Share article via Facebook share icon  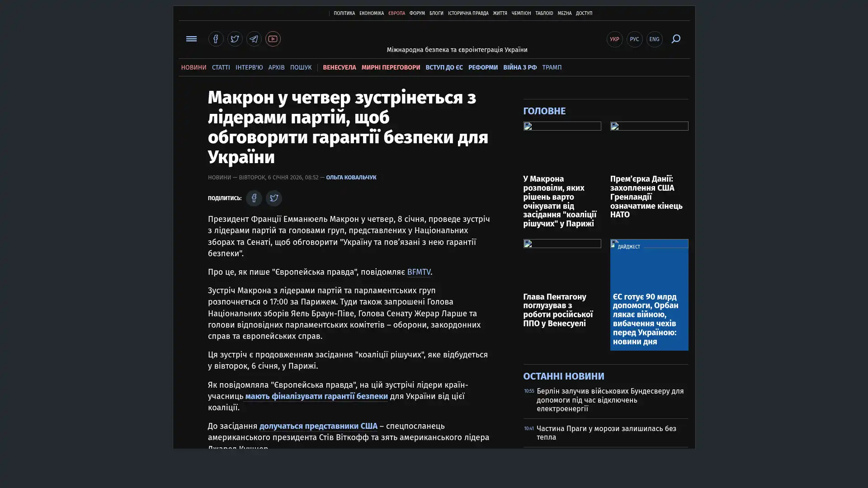click(x=254, y=198)
